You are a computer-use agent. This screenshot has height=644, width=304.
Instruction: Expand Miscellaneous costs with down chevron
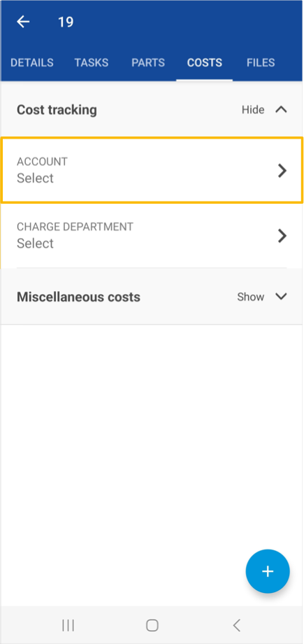pos(281,297)
